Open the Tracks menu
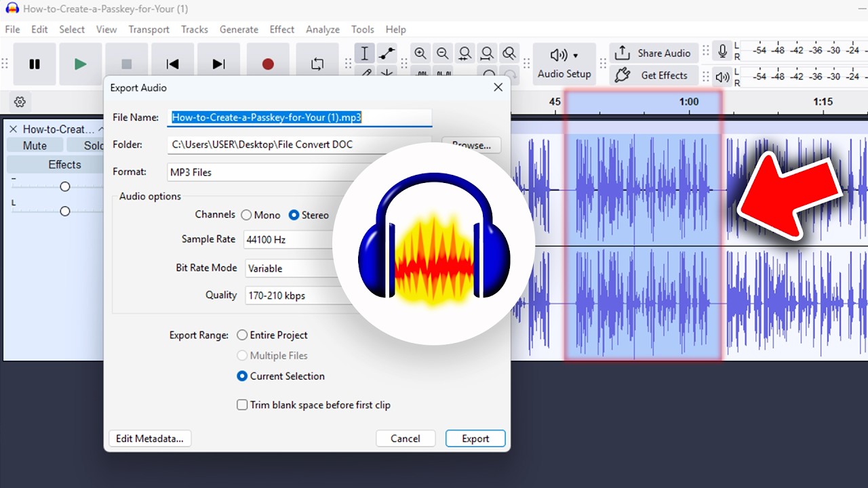Screen dimensions: 868x488 [x=195, y=30]
